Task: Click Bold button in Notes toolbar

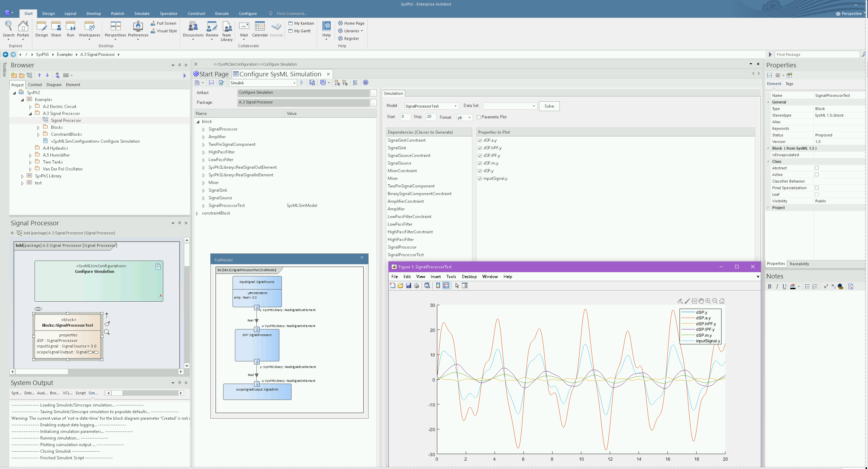Action: tap(769, 287)
